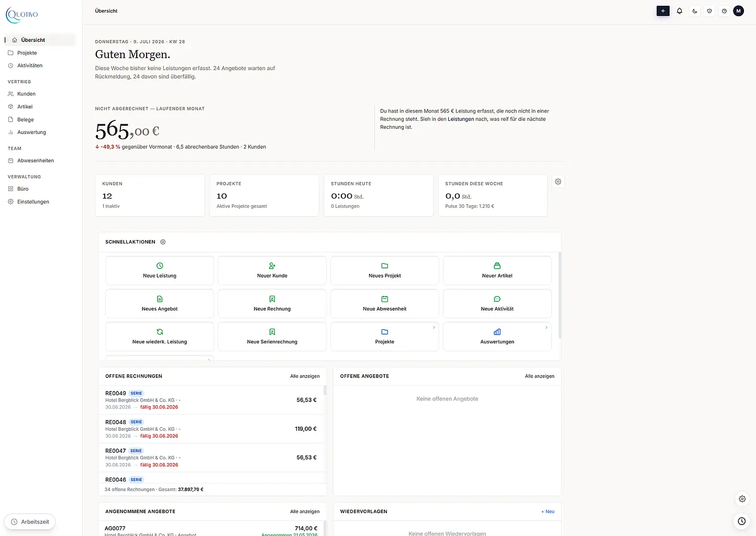Open Büro in the sidebar
The height and width of the screenshot is (536, 756).
click(x=40, y=188)
